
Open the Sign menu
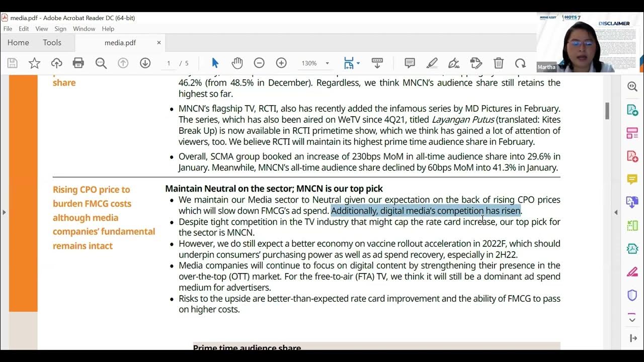pyautogui.click(x=60, y=29)
